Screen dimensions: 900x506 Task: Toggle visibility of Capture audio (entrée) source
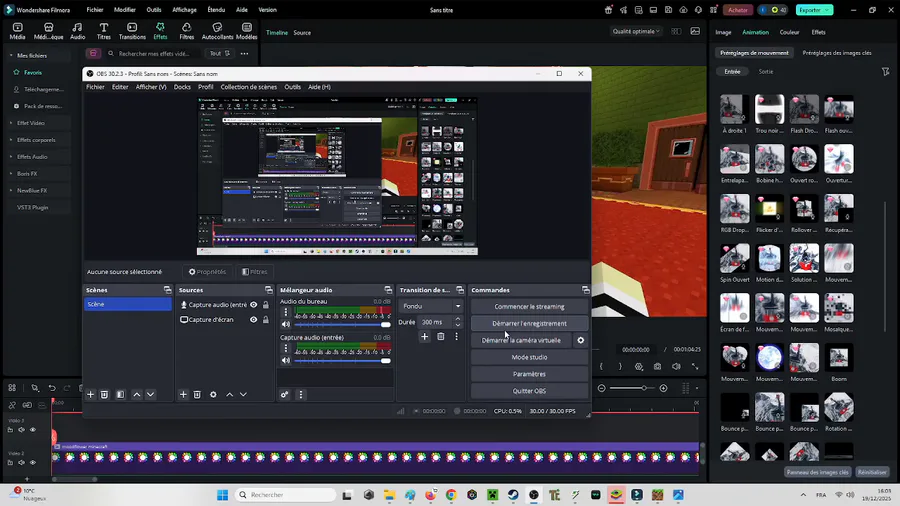click(x=253, y=305)
